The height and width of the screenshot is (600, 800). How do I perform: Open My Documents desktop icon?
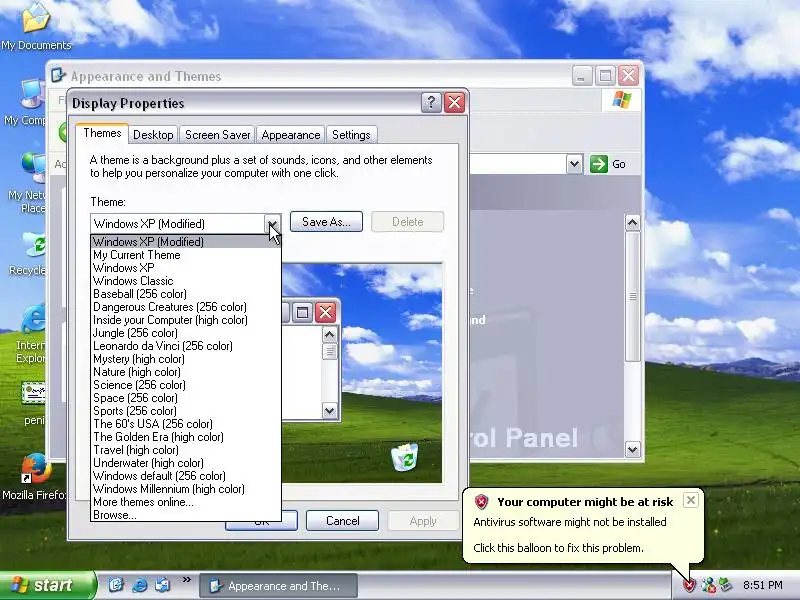point(36,26)
